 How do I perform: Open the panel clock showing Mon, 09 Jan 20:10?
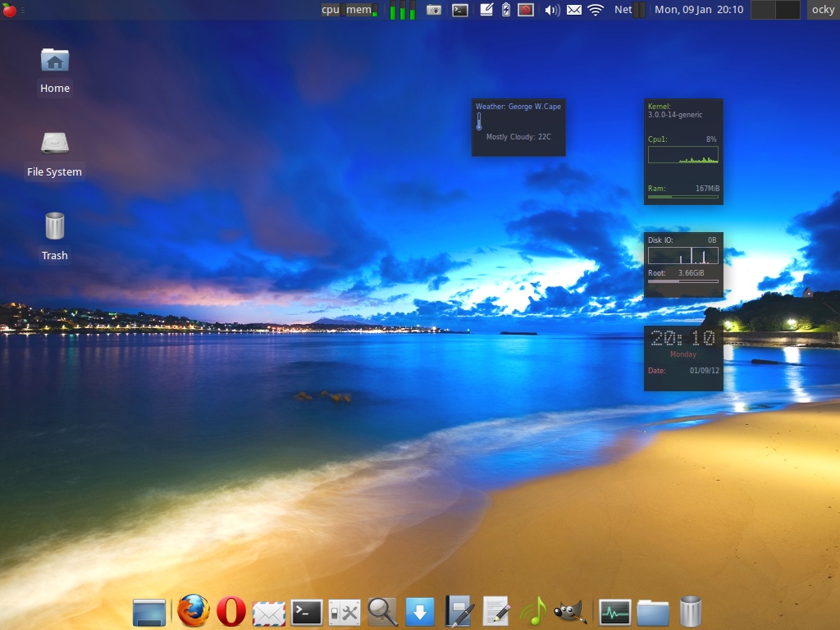[x=699, y=10]
